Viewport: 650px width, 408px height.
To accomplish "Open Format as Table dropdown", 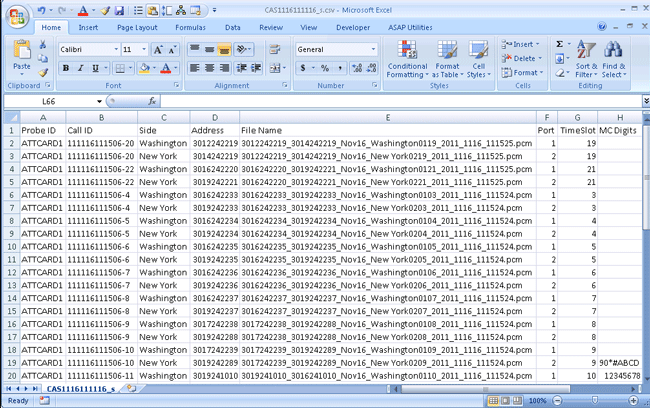I will point(447,59).
